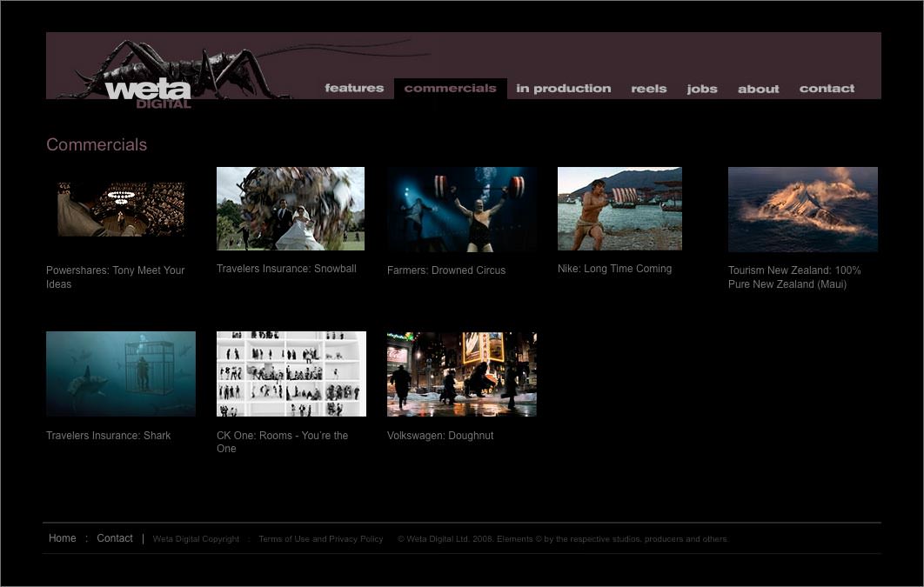Open the Farmers Drowned Circus weightlifter thumbnail
This screenshot has height=587, width=924.
coord(462,209)
